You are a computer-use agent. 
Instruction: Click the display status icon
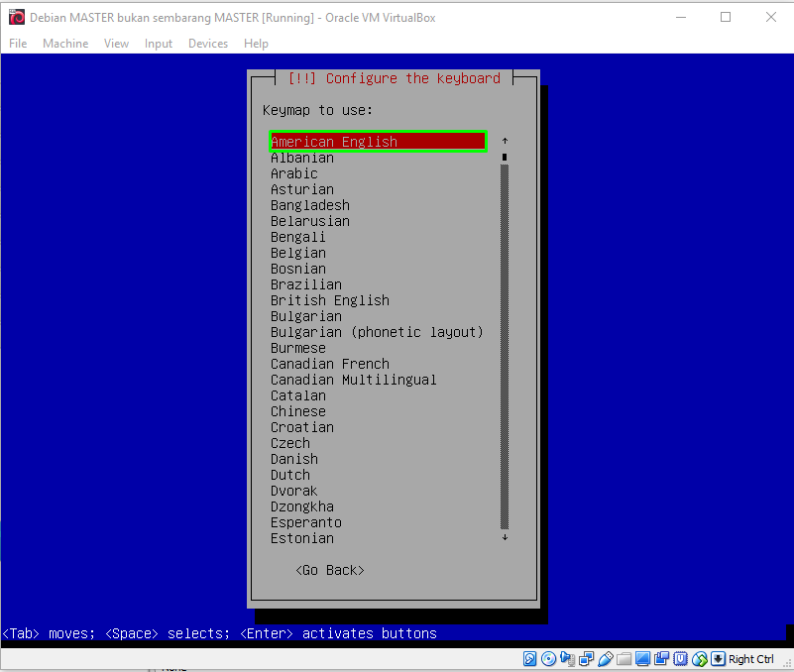point(642,658)
